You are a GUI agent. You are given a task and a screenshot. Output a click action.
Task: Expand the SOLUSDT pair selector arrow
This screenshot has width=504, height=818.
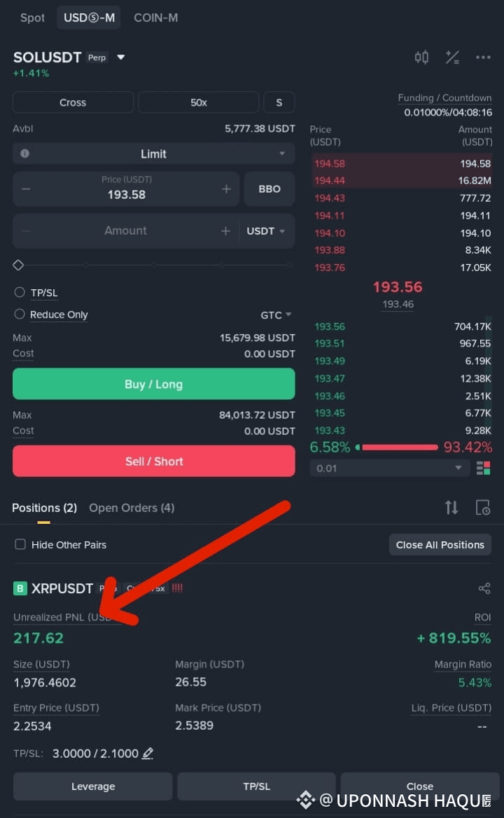coord(121,57)
